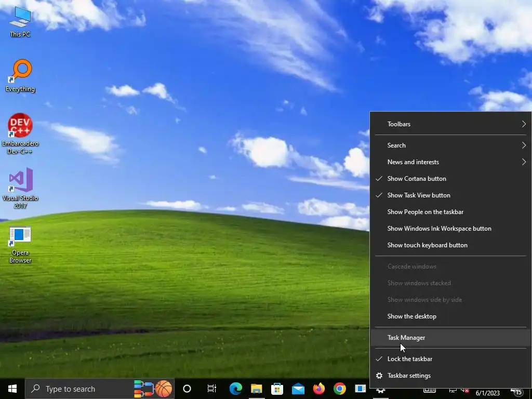
Task: Click the Cortana circle button on taskbar
Action: pyautogui.click(x=187, y=389)
